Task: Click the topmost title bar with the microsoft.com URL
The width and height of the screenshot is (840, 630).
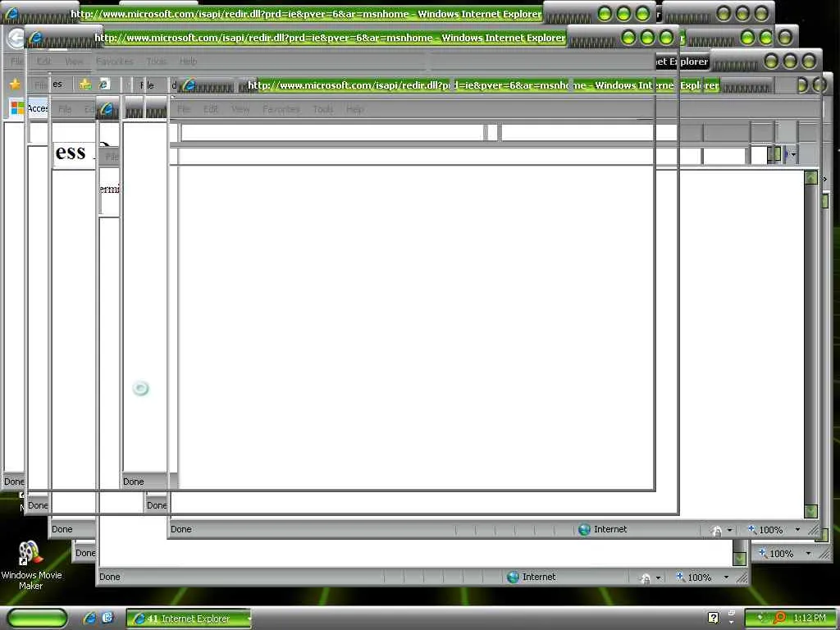Action: click(x=306, y=14)
